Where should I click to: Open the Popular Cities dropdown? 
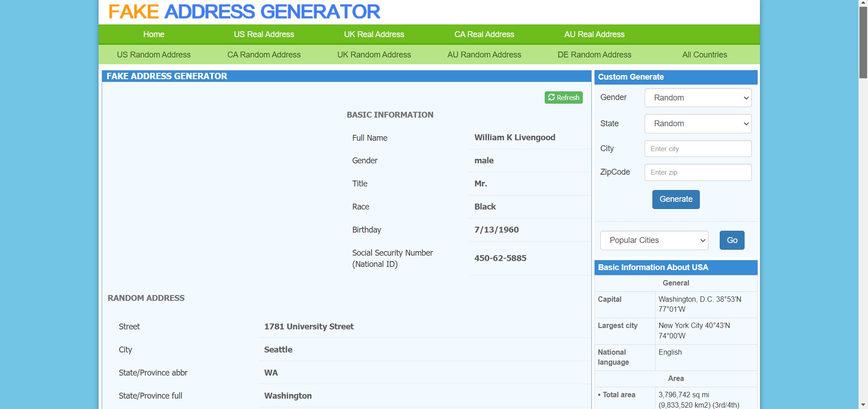click(x=654, y=240)
